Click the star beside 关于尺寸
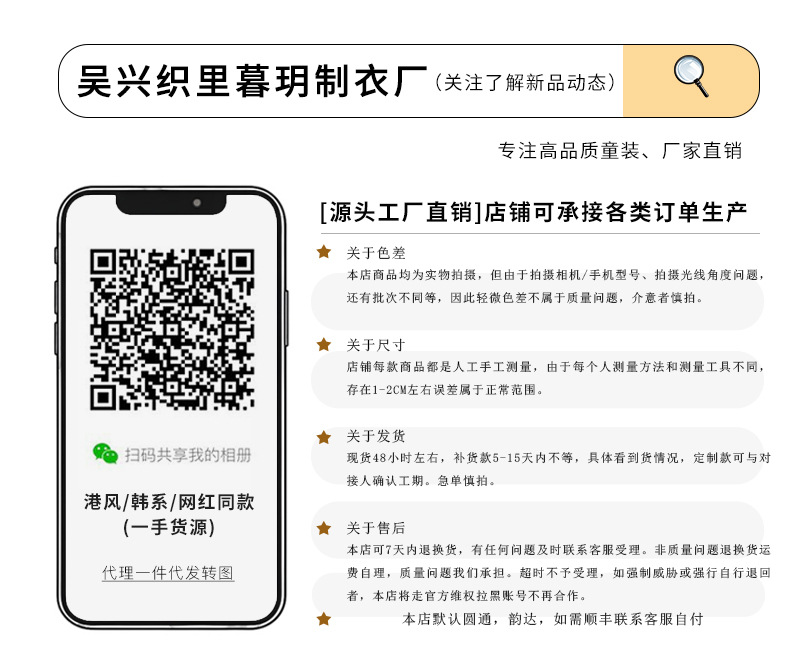The height and width of the screenshot is (650, 800). (x=324, y=344)
